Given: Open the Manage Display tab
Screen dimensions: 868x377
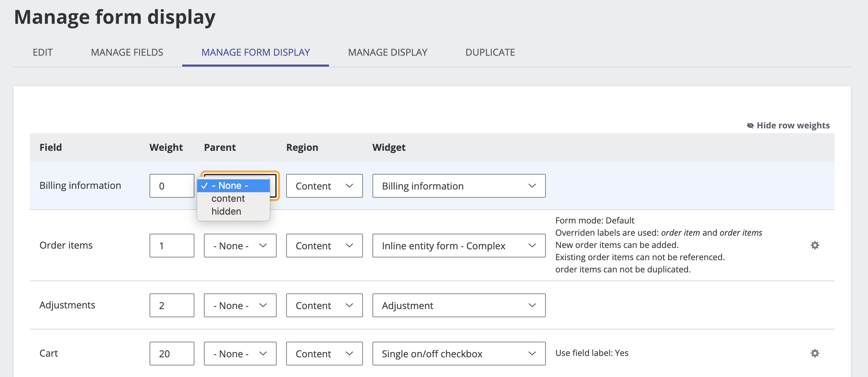Looking at the screenshot, I should tap(387, 52).
